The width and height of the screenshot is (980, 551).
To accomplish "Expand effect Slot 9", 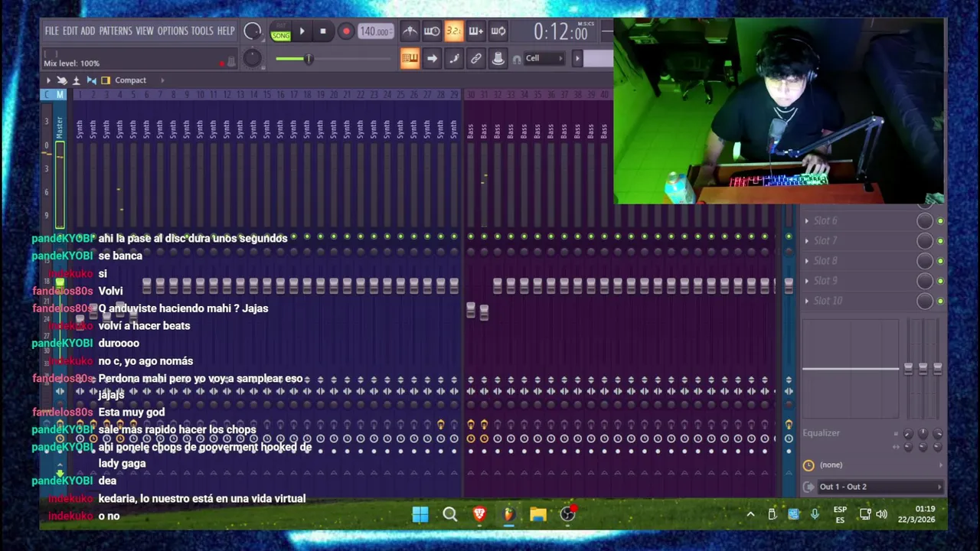I will pos(806,281).
